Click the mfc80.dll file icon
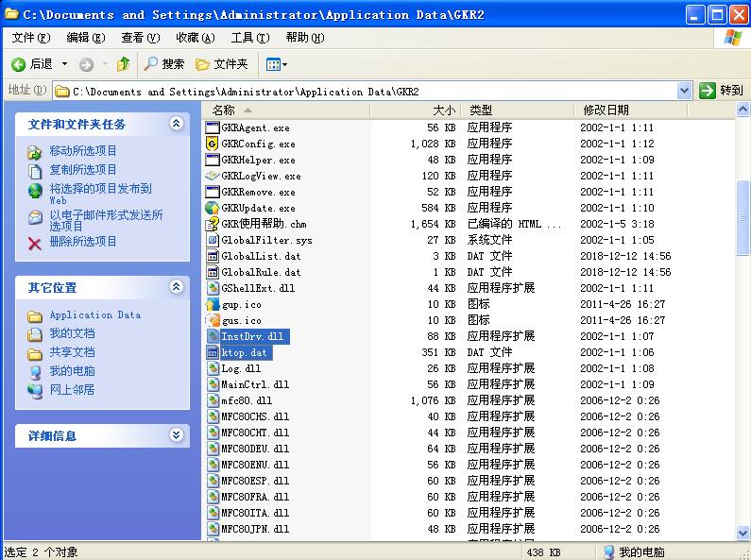This screenshot has height=560, width=751. (212, 400)
